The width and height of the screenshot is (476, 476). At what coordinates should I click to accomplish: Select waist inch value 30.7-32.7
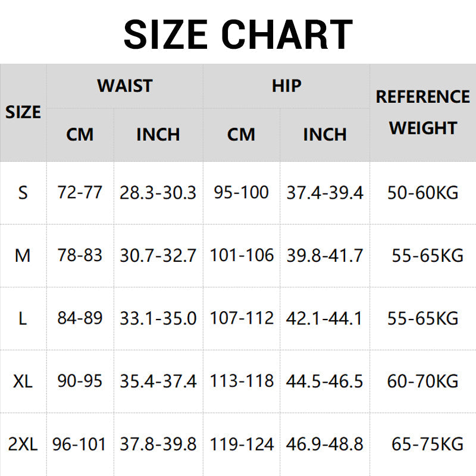point(158,256)
